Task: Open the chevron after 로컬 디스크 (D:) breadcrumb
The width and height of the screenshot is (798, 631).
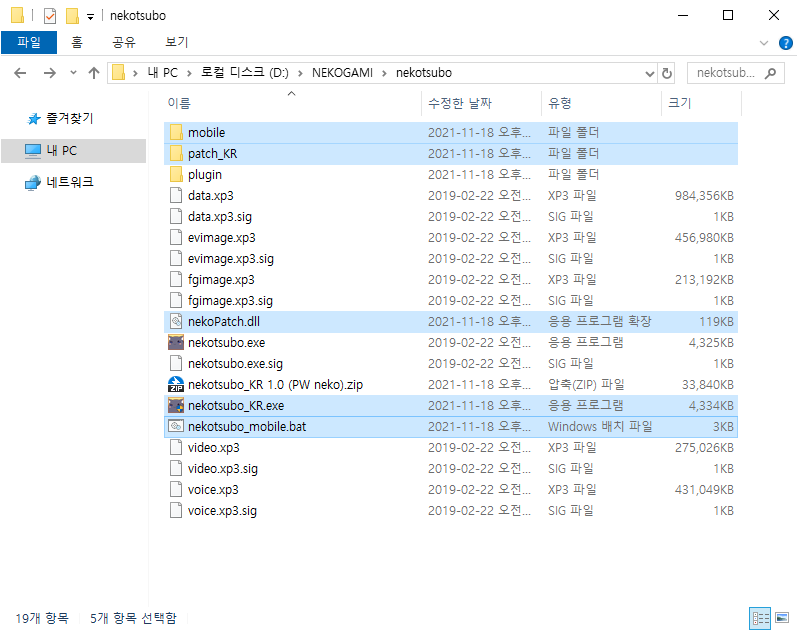Action: 300,73
